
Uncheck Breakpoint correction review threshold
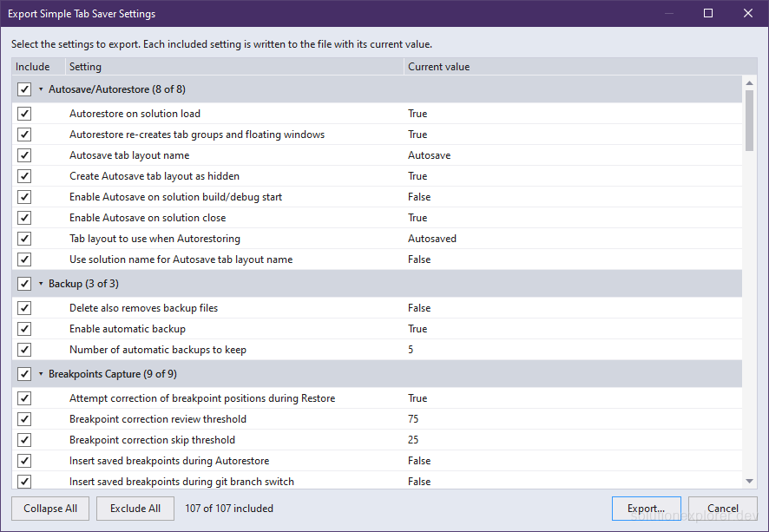click(x=24, y=419)
